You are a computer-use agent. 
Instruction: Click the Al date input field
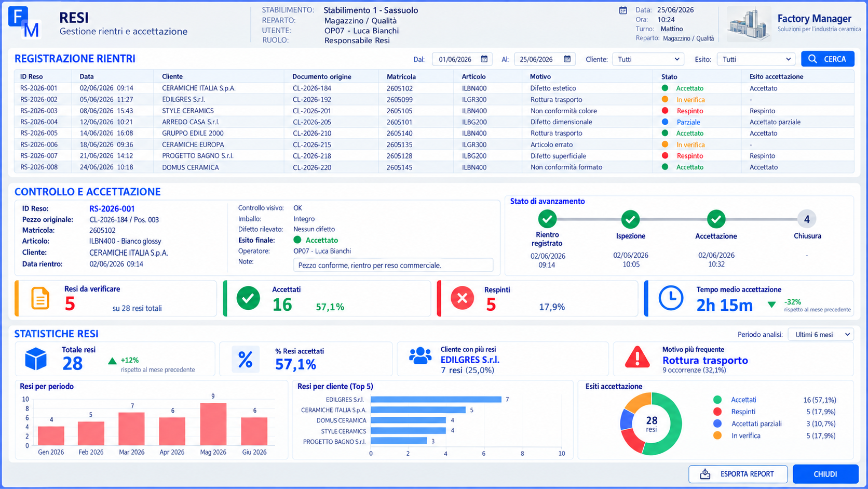pyautogui.click(x=545, y=59)
